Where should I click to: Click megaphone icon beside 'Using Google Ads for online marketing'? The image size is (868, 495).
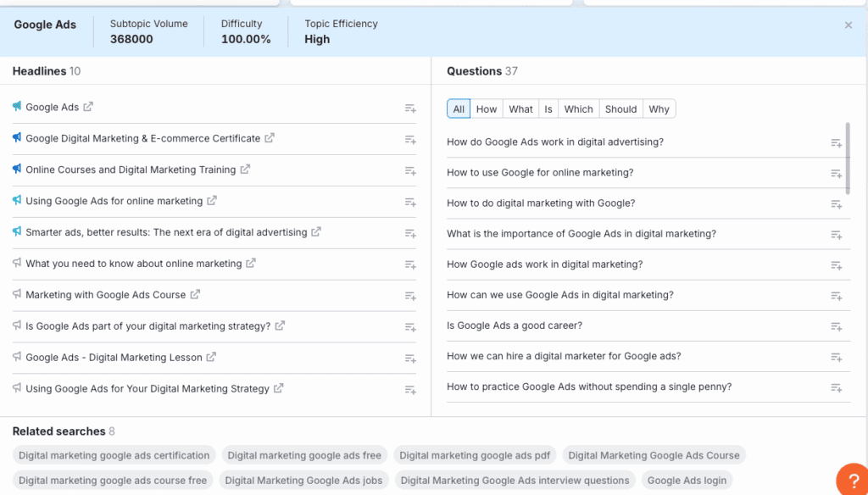point(17,201)
